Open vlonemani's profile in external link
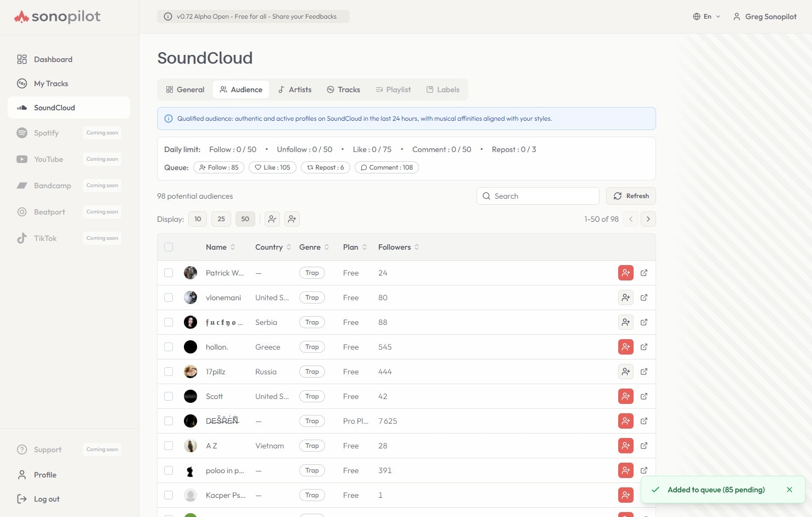 pos(644,297)
